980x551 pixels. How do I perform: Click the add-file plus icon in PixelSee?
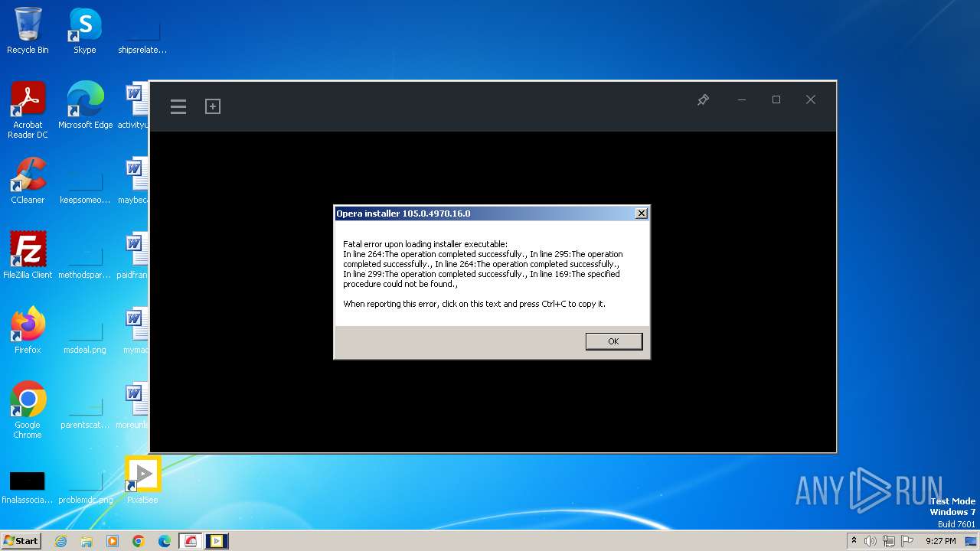point(213,106)
